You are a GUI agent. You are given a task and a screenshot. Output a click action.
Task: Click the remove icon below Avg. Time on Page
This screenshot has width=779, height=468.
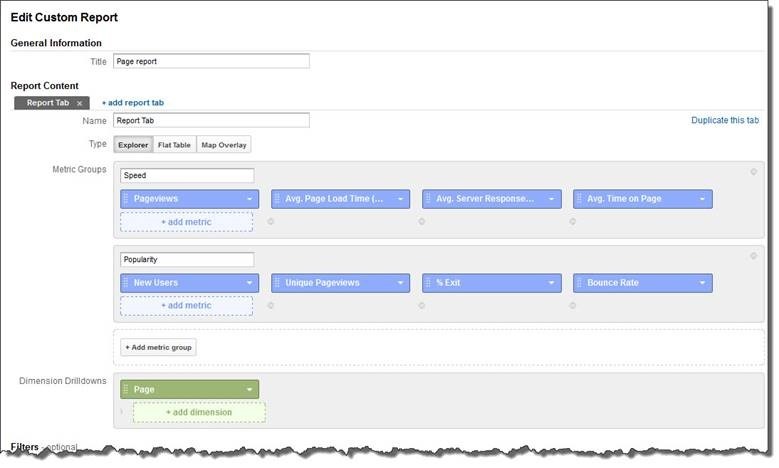coord(572,221)
